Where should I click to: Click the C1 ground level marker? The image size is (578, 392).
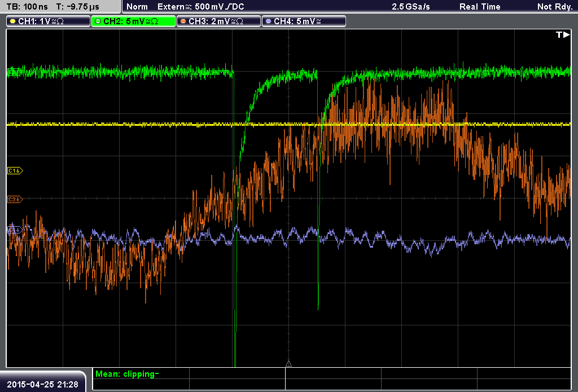pos(15,170)
